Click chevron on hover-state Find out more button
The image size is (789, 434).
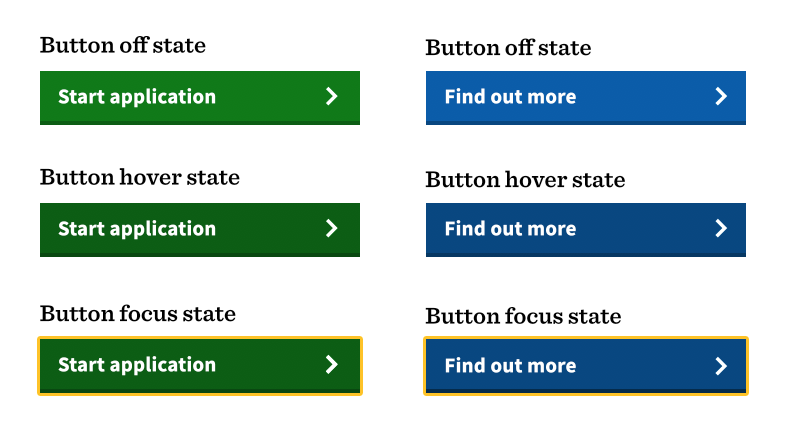pos(721,228)
